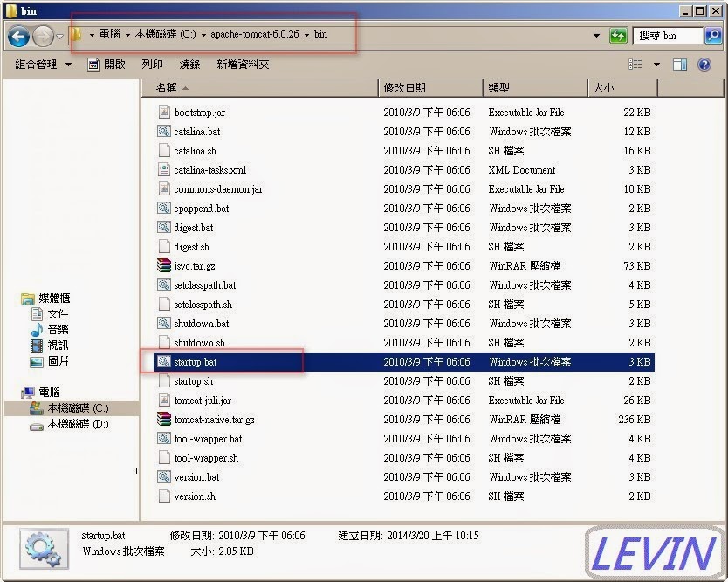The width and height of the screenshot is (728, 582).
Task: Sort by the 修改日期 column header
Action: tap(431, 88)
